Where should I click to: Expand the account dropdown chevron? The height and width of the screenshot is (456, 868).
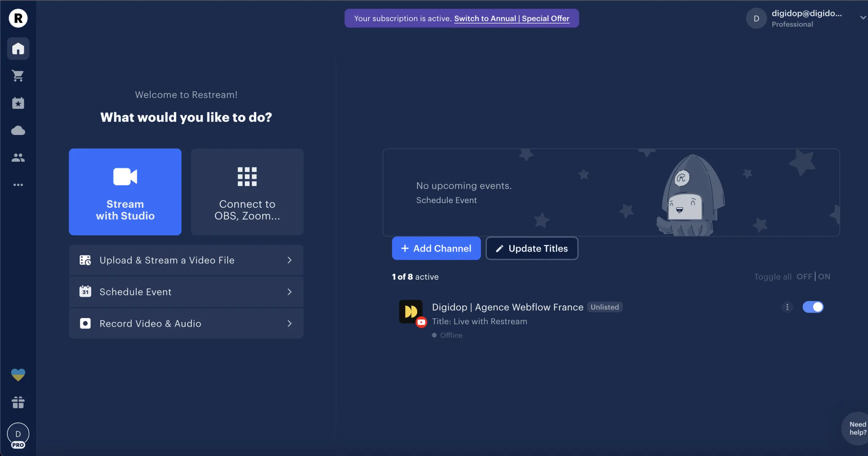click(x=863, y=18)
